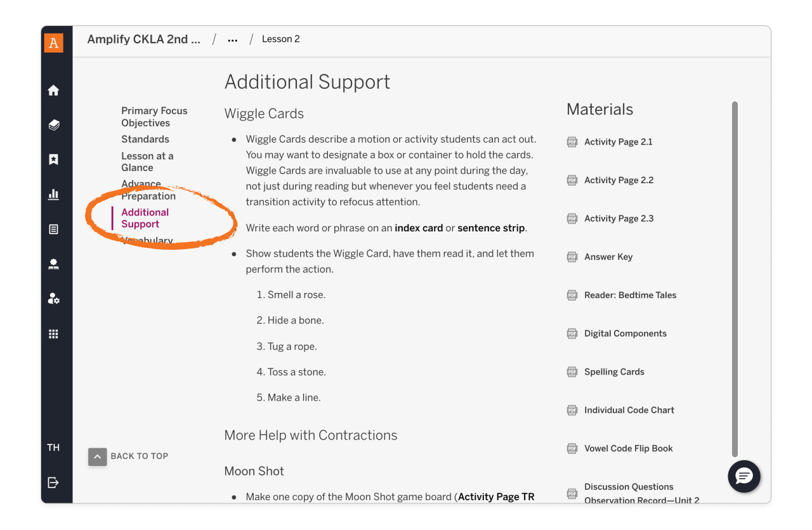Open the chat support bubble
The image size is (812, 530).
pos(744,476)
